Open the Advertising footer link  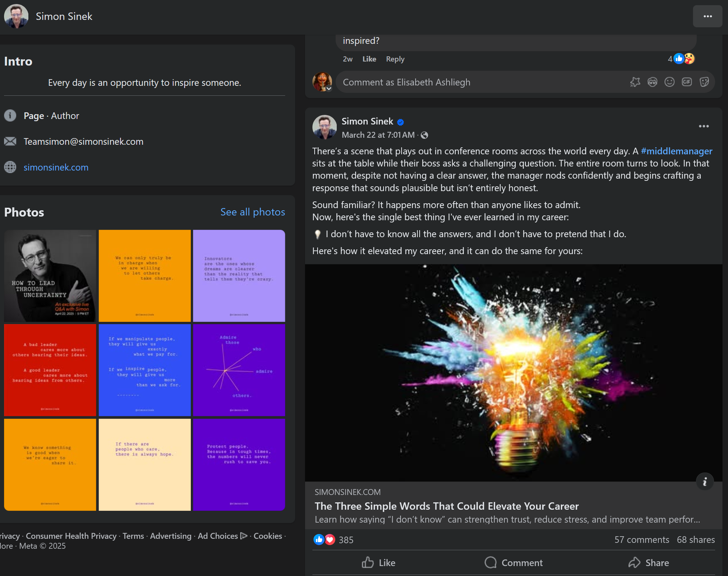point(171,536)
